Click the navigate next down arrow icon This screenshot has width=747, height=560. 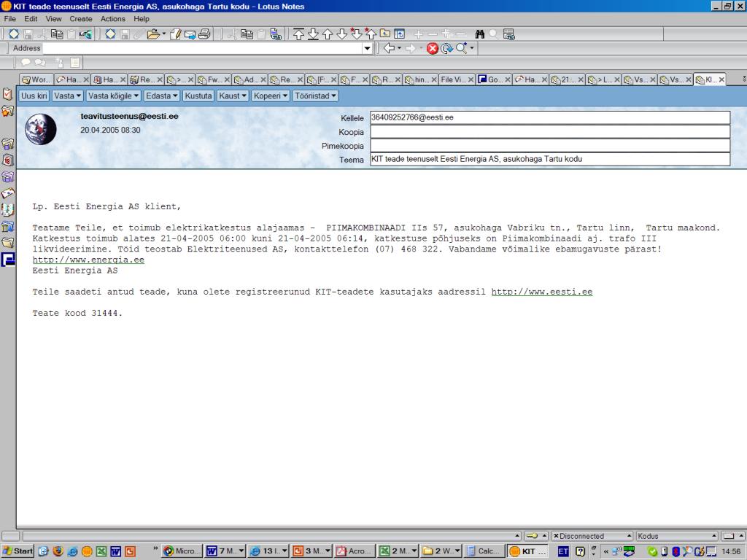pyautogui.click(x=341, y=34)
